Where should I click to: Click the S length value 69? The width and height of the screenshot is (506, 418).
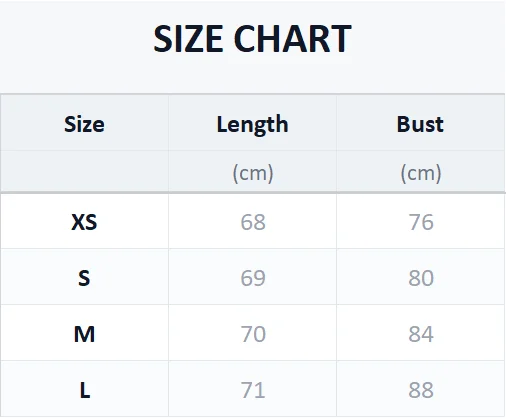tap(253, 278)
